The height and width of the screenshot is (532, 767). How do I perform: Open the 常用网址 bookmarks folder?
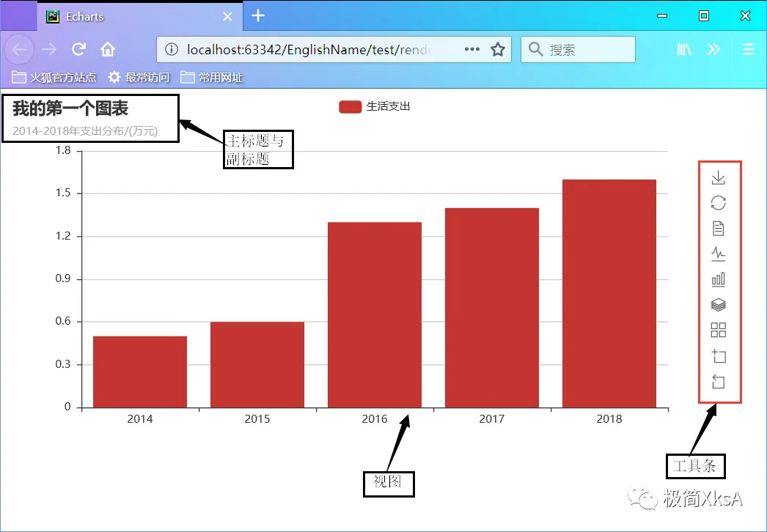coord(211,77)
